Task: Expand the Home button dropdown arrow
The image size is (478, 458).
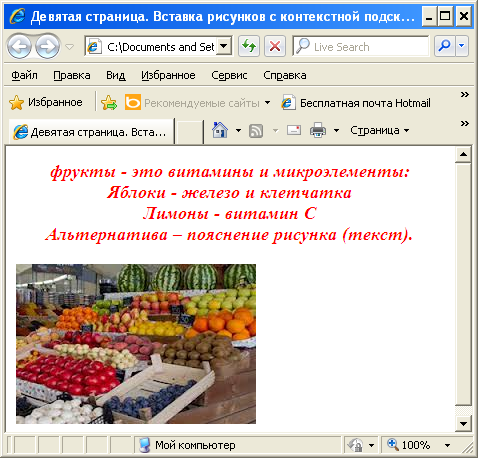Action: pos(238,130)
